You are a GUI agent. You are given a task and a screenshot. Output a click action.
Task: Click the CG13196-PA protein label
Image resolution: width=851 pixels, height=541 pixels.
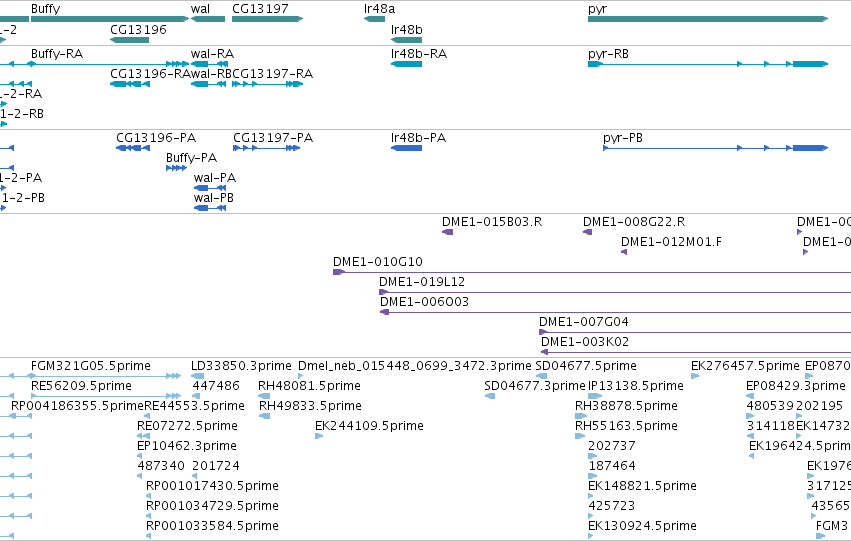point(156,138)
